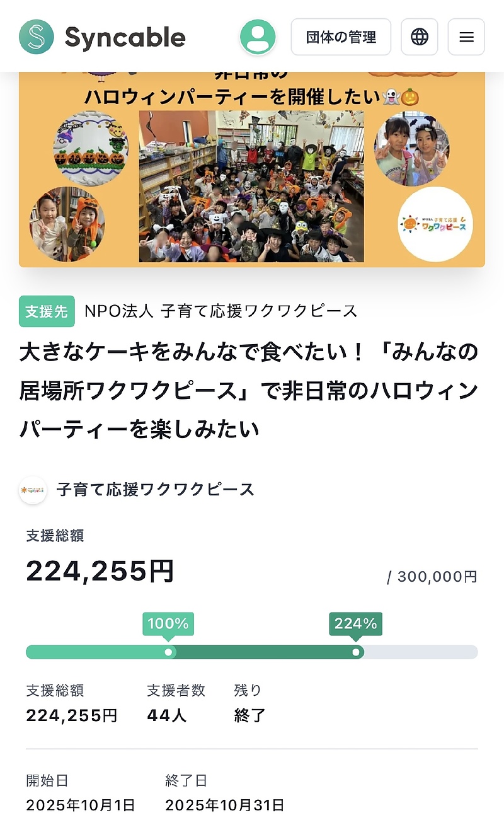Open the hamburger menu

click(x=466, y=37)
